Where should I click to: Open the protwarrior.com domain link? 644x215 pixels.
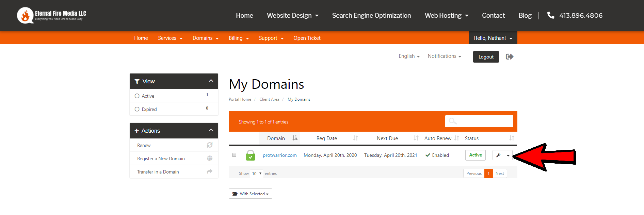(x=280, y=155)
